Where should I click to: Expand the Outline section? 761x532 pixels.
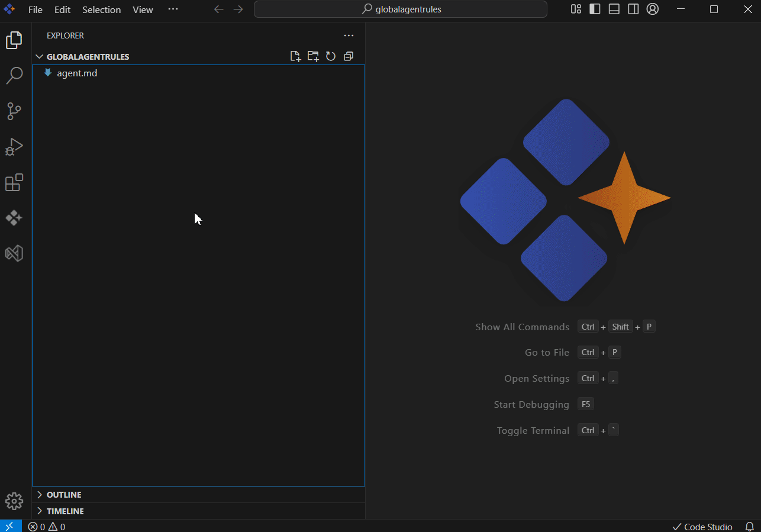[x=64, y=495]
